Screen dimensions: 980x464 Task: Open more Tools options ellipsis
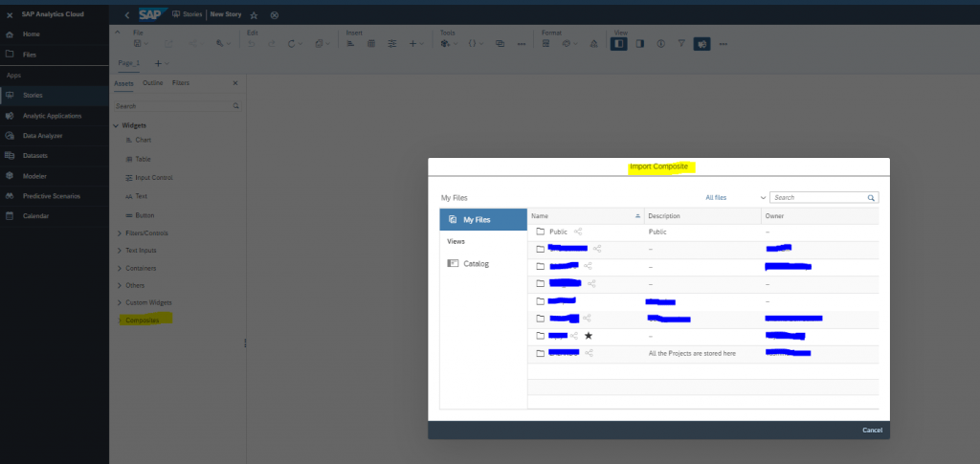[x=522, y=44]
